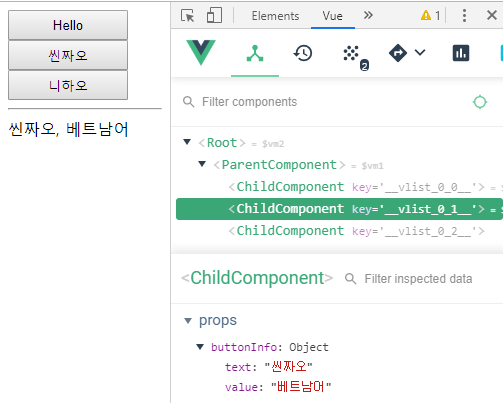
Task: Show more DevTools tabs chevron
Action: [368, 15]
